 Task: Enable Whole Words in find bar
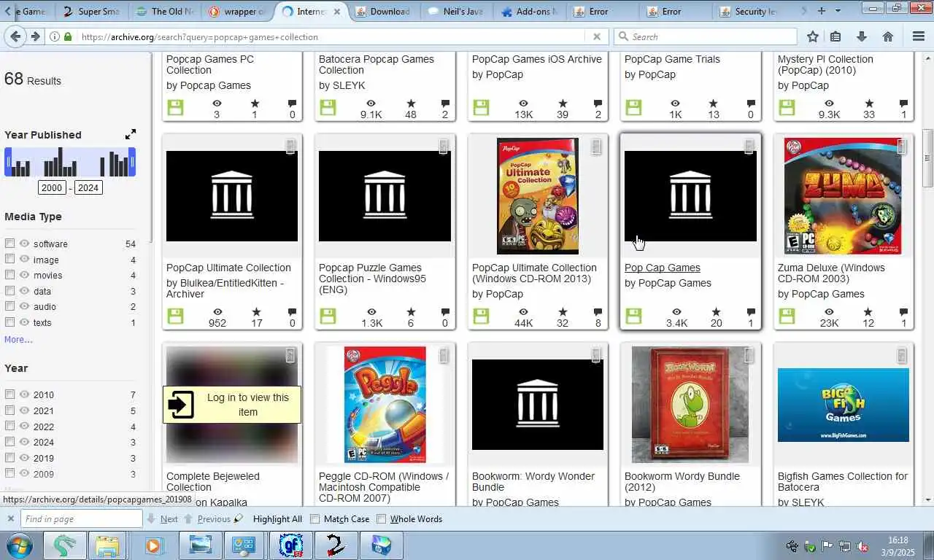point(381,519)
